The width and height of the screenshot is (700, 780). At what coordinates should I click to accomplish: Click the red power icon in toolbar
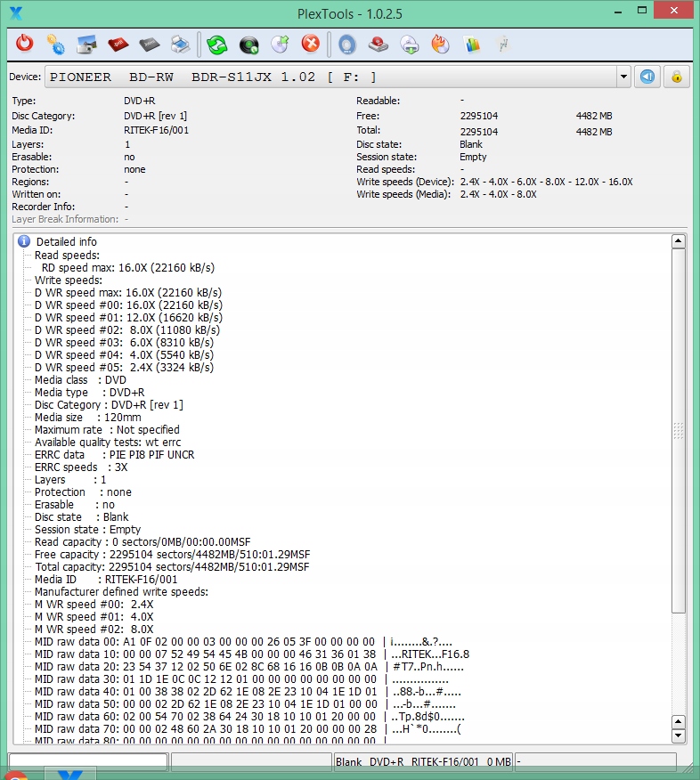[x=25, y=44]
